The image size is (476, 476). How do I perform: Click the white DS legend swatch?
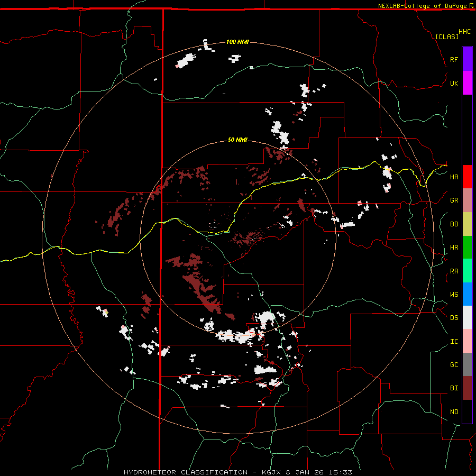click(x=467, y=317)
